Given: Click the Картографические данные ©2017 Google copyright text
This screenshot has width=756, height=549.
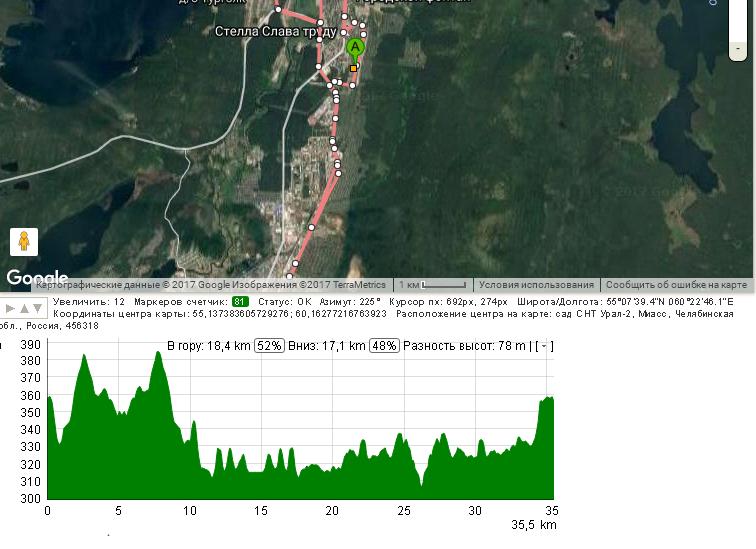Looking at the screenshot, I should (x=211, y=285).
